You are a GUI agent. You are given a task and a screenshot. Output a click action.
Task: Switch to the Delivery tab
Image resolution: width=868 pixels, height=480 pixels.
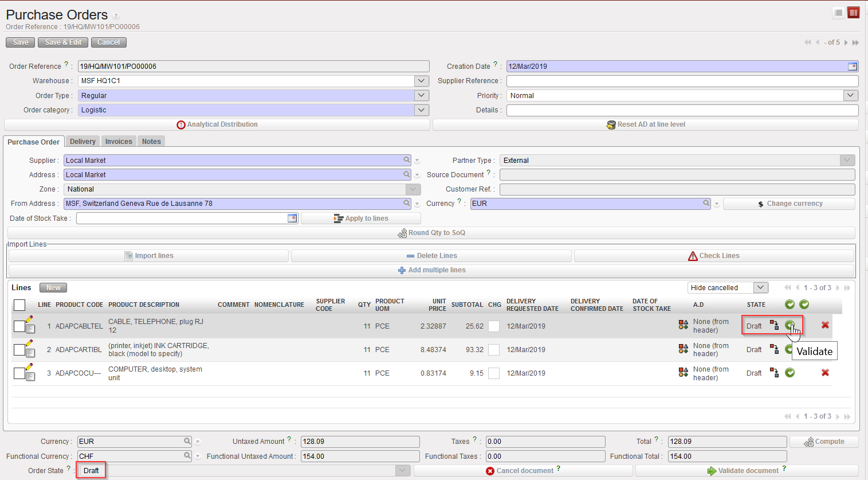pos(83,142)
